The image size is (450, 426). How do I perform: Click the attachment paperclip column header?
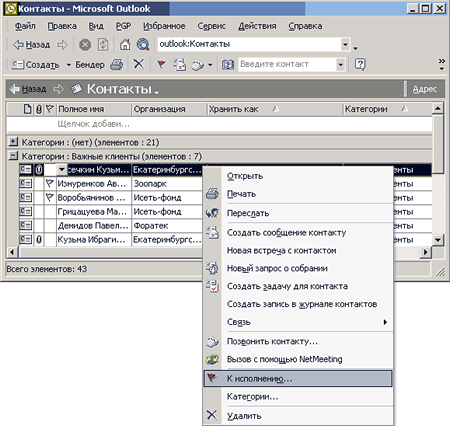(x=39, y=109)
